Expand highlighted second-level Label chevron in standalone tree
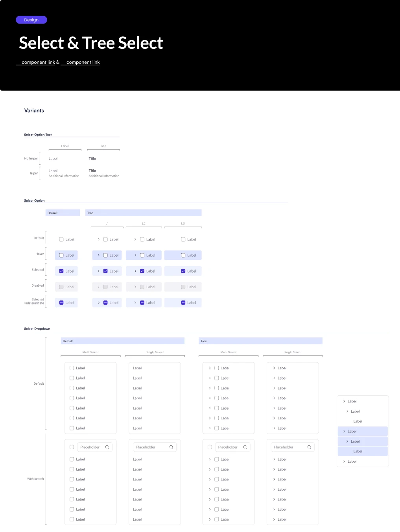This screenshot has height=532, width=400. coord(347,441)
